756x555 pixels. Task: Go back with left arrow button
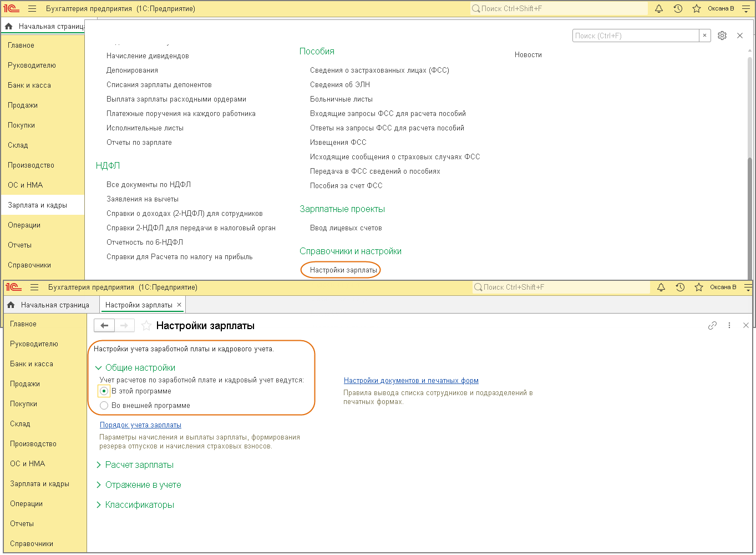click(104, 326)
